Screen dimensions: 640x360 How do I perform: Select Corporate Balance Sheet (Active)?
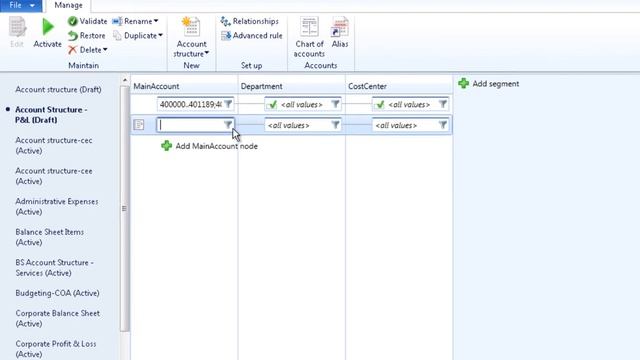(58, 318)
